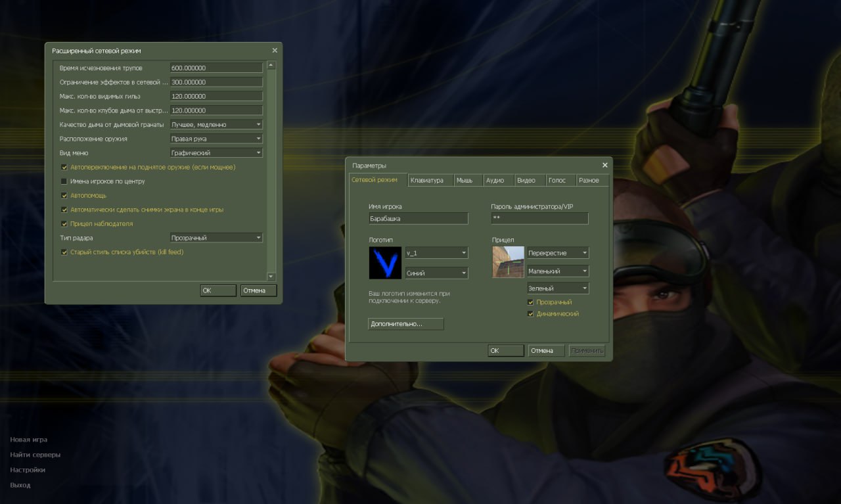
Task: Open the Расположение оружия dropdown
Action: pyautogui.click(x=216, y=139)
